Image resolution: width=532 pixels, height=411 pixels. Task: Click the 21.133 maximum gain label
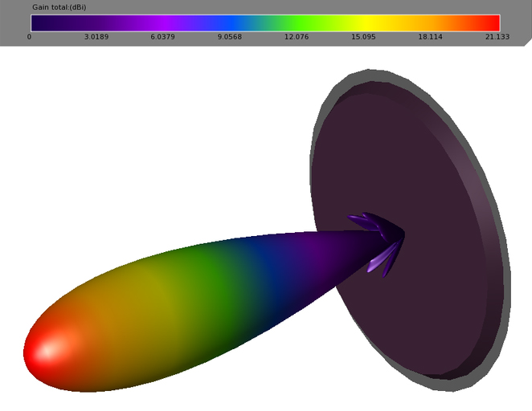coord(497,37)
